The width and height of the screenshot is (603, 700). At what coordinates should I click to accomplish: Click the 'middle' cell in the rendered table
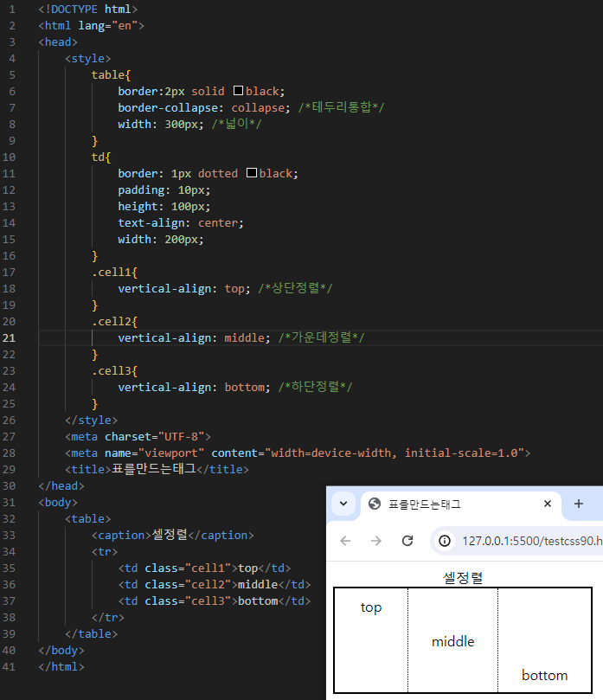(x=453, y=640)
